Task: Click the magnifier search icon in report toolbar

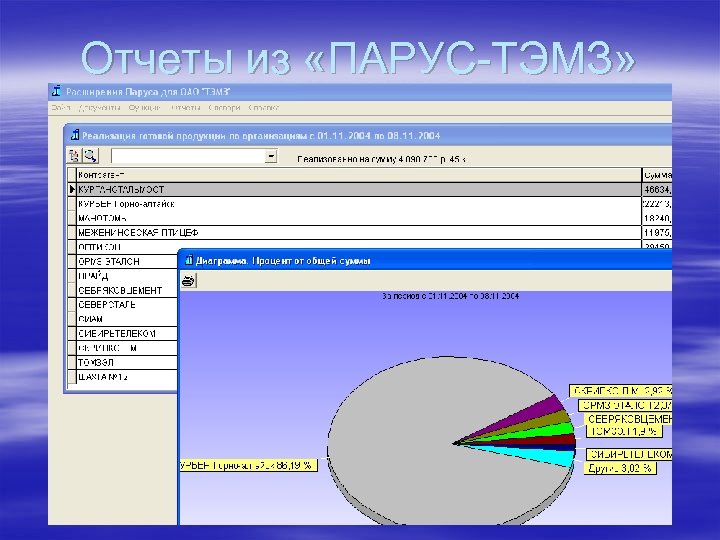Action: pos(90,156)
